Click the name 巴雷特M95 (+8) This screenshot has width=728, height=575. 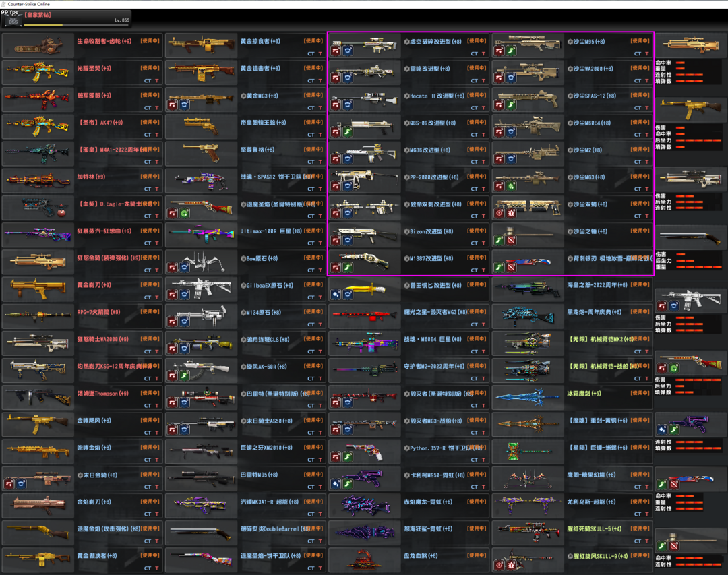(x=259, y=475)
